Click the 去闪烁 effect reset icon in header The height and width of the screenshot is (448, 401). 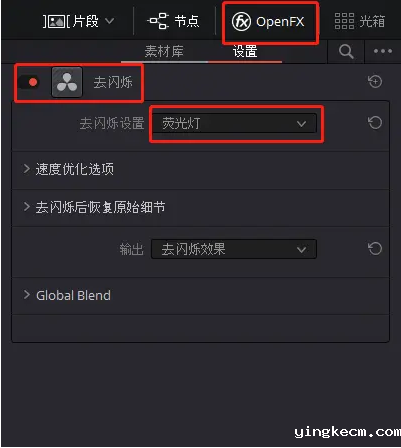375,82
